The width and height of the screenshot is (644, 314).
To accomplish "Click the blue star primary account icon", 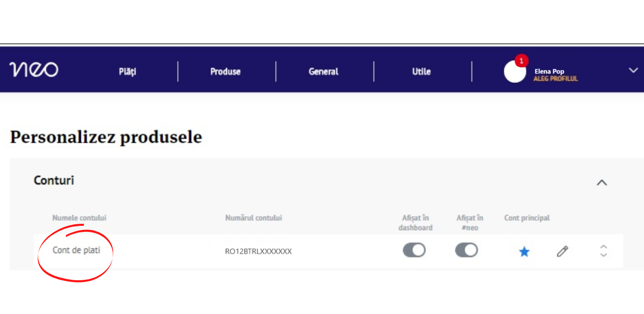I will coord(524,252).
